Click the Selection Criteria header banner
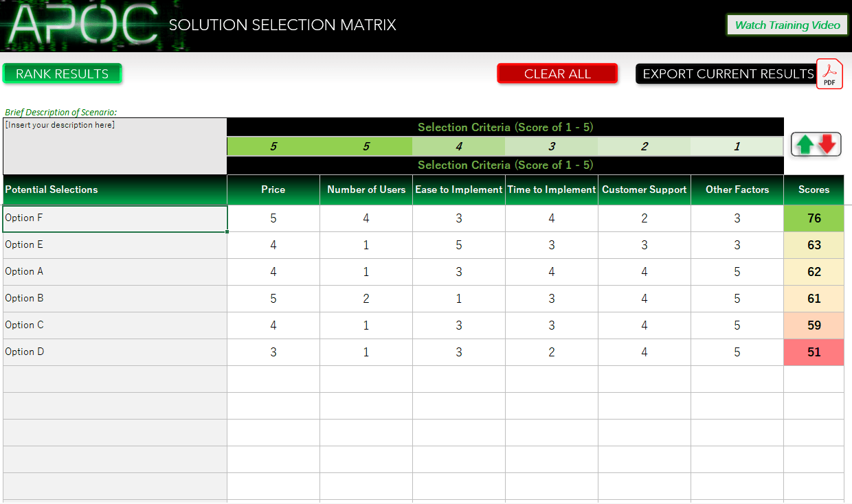 (505, 127)
